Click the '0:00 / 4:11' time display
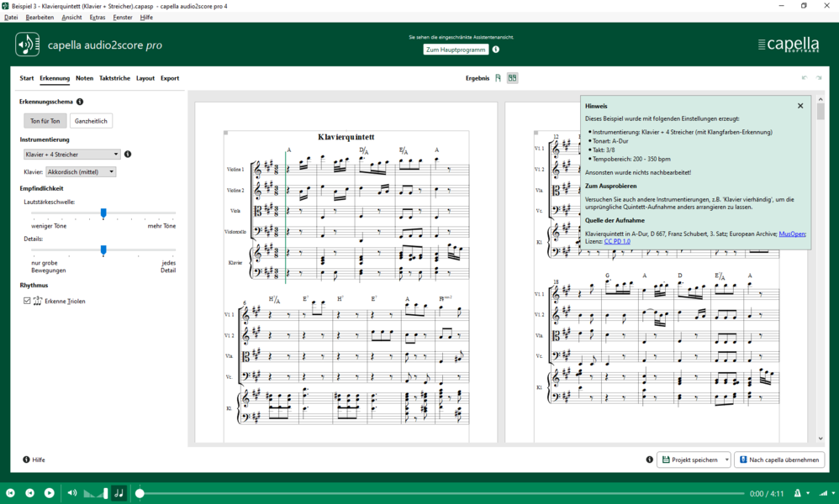 coord(767,493)
